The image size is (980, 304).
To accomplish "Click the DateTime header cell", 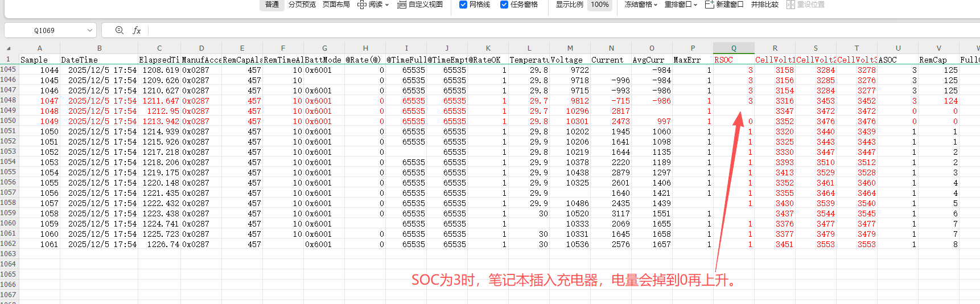I will click(99, 60).
